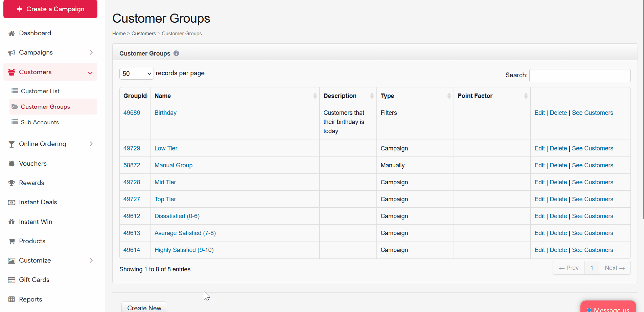The height and width of the screenshot is (312, 644).
Task: Edit the Birthday group
Action: point(539,113)
